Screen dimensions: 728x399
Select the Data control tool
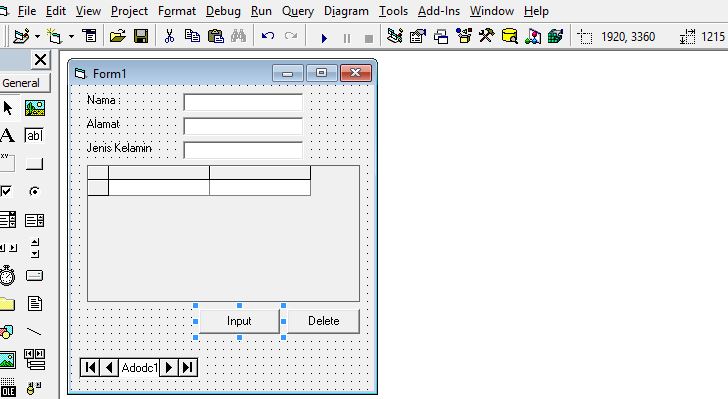35,360
